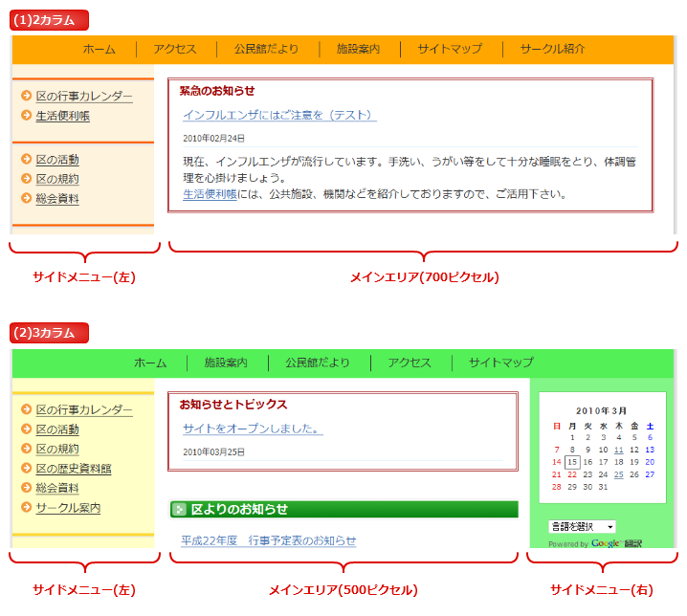Click arrow icon beside 区の活動 in the orange-layout sidebar
Image resolution: width=687 pixels, height=616 pixels.
pyautogui.click(x=26, y=159)
